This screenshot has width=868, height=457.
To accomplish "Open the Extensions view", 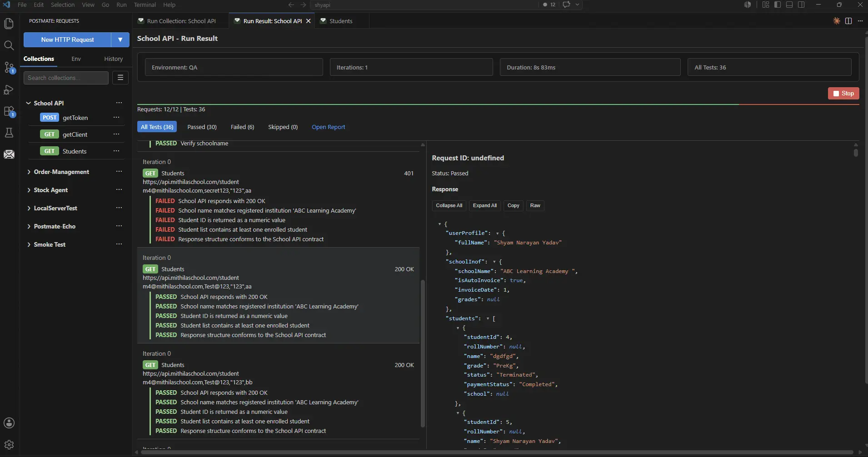I will pyautogui.click(x=9, y=111).
